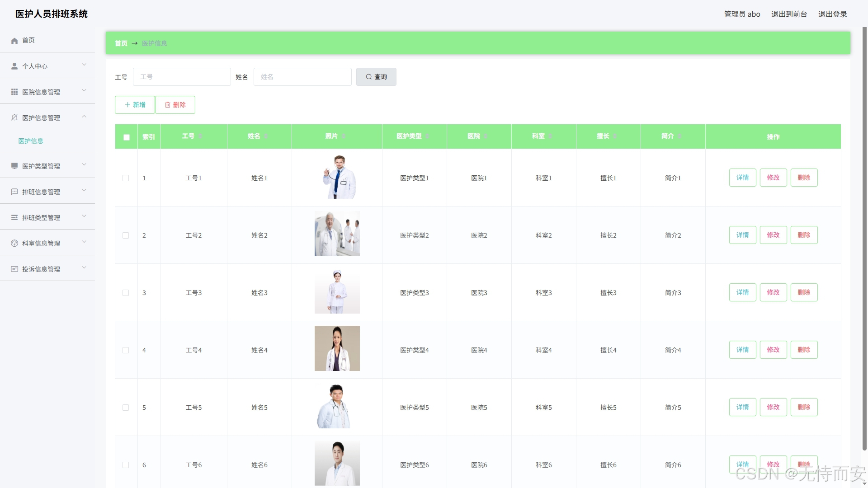This screenshot has width=868, height=488.
Task: Click the chat icon for 排班信息管理
Action: point(14,192)
